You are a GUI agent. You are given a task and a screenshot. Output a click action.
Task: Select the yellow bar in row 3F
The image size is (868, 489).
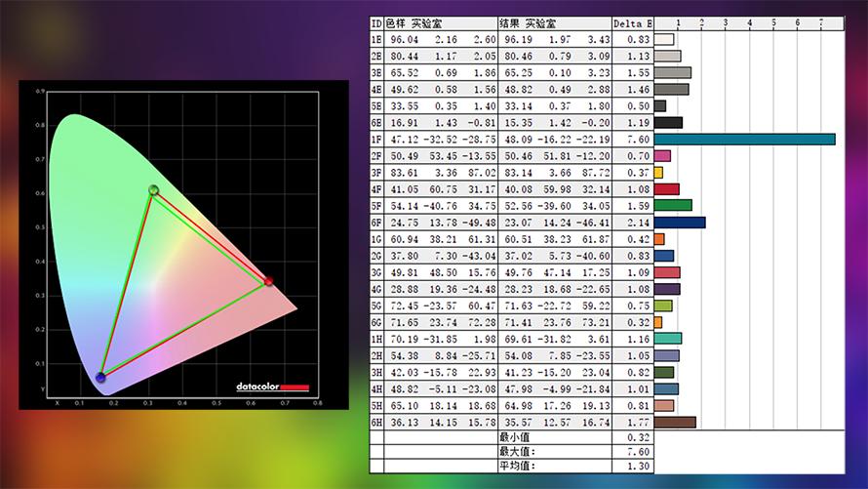click(x=658, y=173)
